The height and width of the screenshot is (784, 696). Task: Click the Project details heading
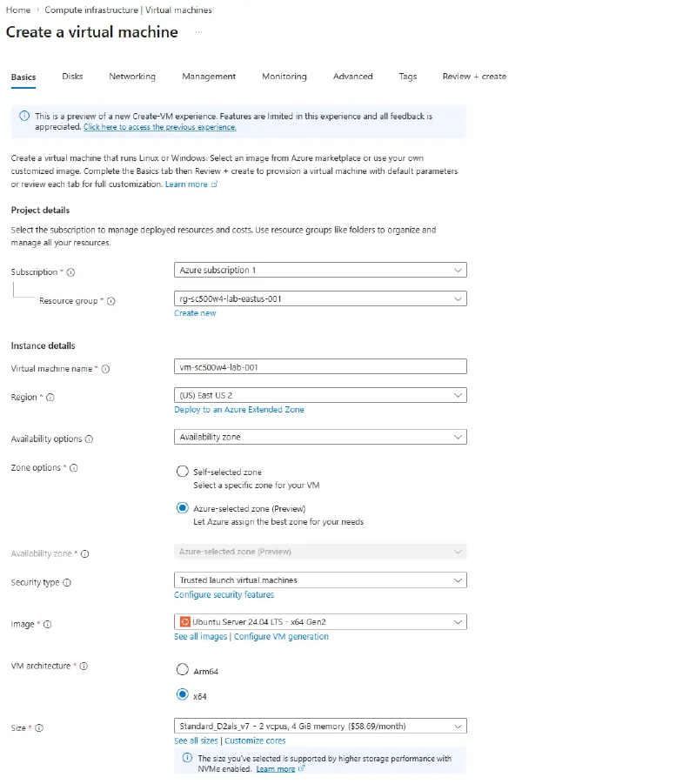41,211
